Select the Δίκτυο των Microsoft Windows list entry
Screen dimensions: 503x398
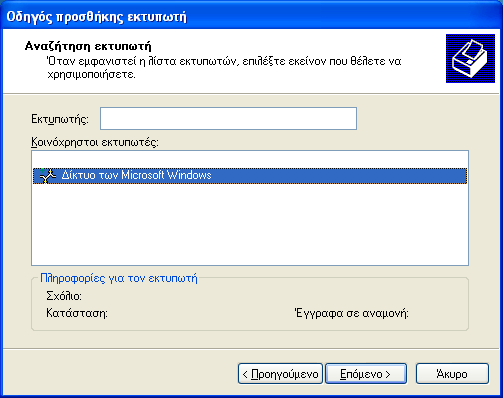point(250,176)
